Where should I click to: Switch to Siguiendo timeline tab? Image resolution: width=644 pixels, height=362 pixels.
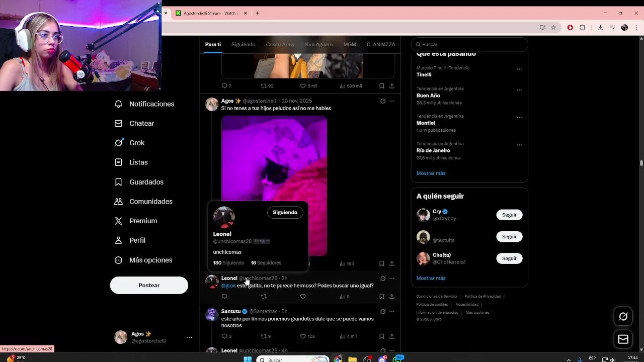[244, 44]
